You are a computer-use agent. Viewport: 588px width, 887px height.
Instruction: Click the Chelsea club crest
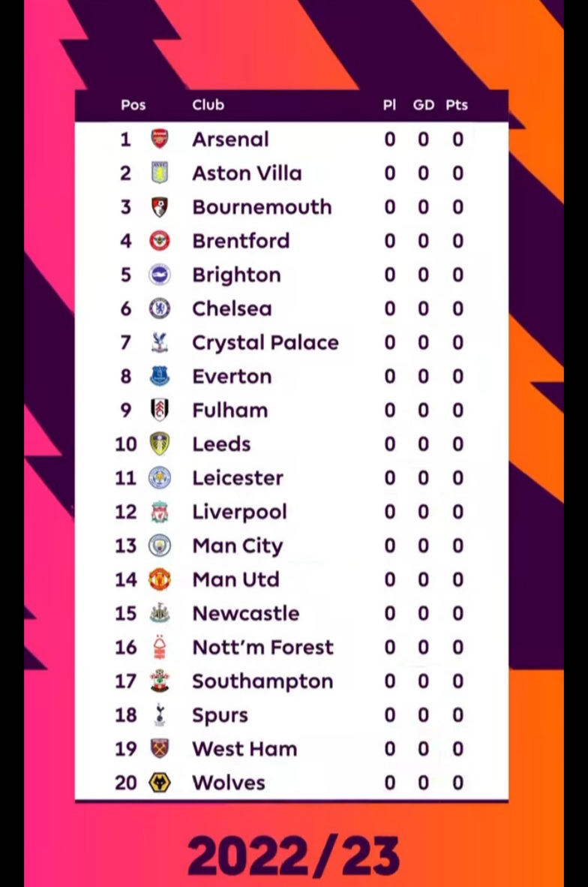(x=160, y=308)
